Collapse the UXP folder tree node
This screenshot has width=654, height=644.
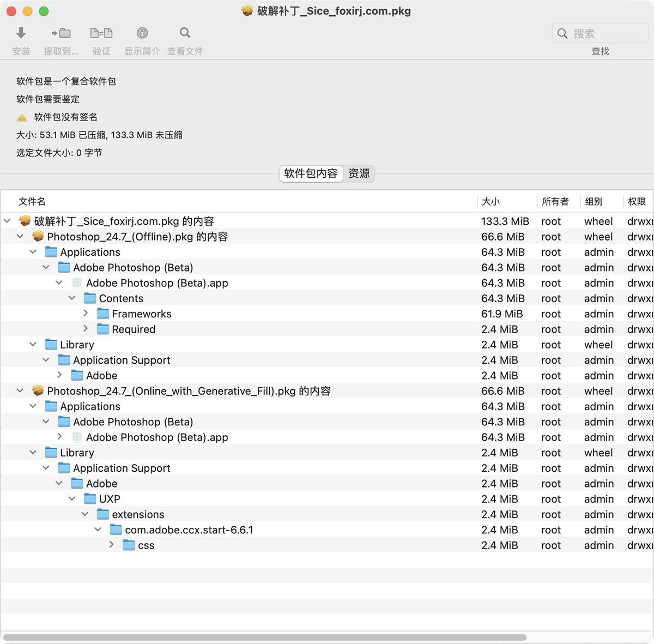point(72,499)
